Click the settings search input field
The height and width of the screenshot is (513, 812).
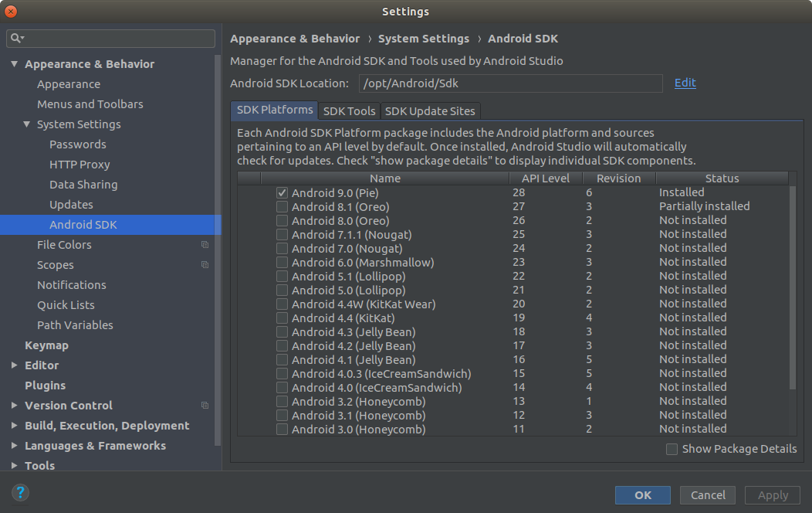[x=111, y=39]
